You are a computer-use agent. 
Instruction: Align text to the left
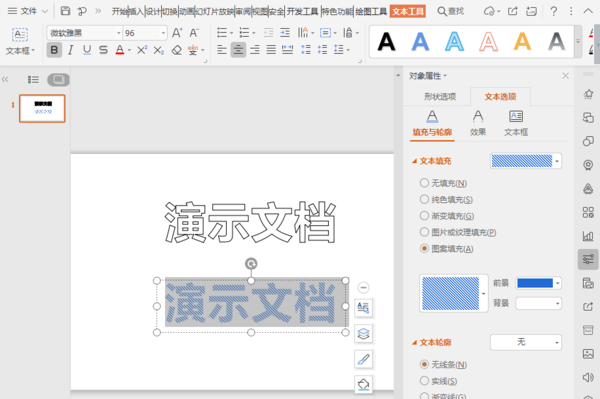[222, 50]
